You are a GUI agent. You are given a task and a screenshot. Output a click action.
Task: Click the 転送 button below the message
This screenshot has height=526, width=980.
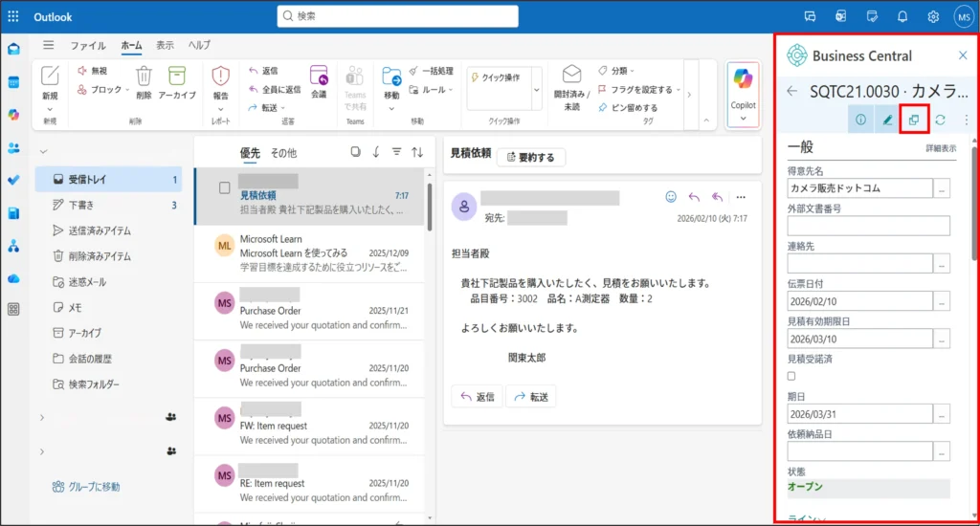coord(530,396)
